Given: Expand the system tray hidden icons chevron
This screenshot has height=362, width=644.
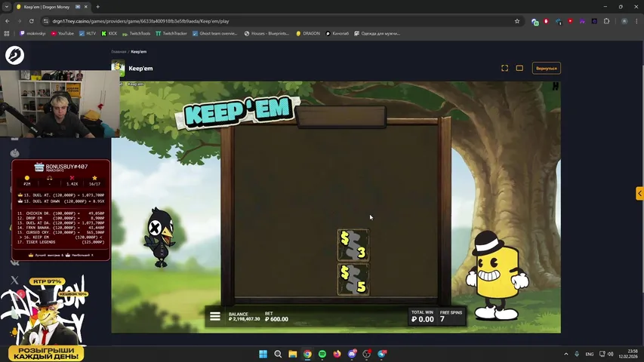Looking at the screenshot, I should pos(566,354).
